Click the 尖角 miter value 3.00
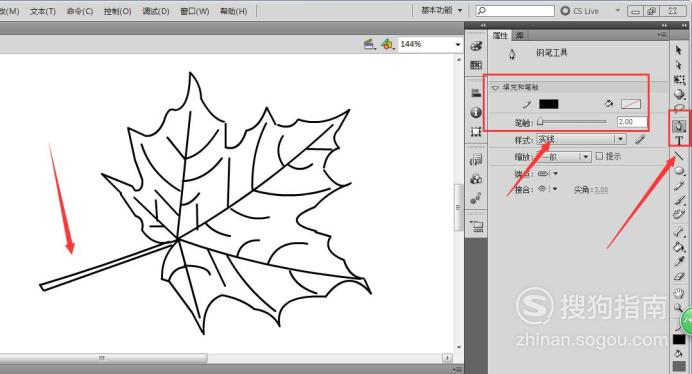Screen dimensions: 692x374 pos(600,190)
